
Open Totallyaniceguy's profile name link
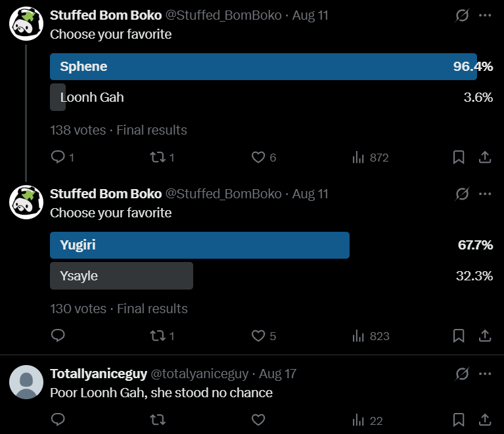(99, 374)
